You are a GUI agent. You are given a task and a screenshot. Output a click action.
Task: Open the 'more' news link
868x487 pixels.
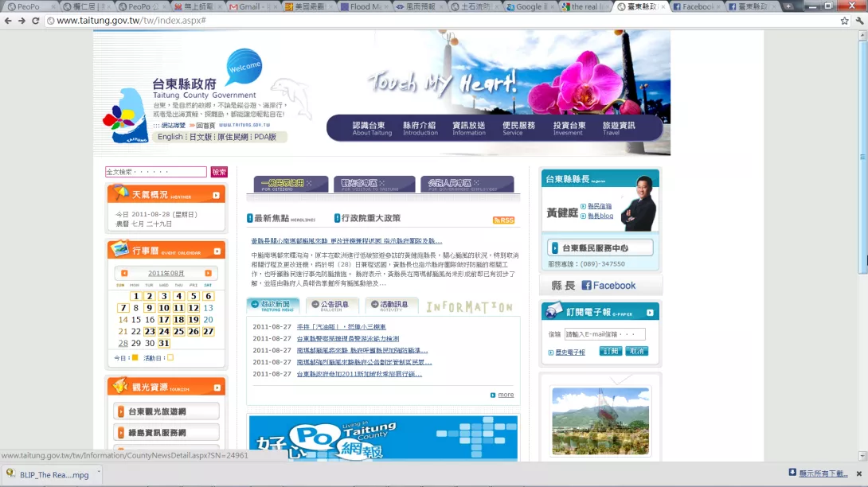pos(506,395)
